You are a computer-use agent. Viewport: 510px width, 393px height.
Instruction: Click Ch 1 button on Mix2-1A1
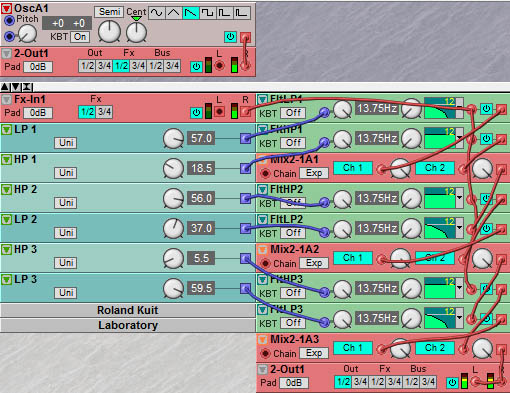(353, 168)
